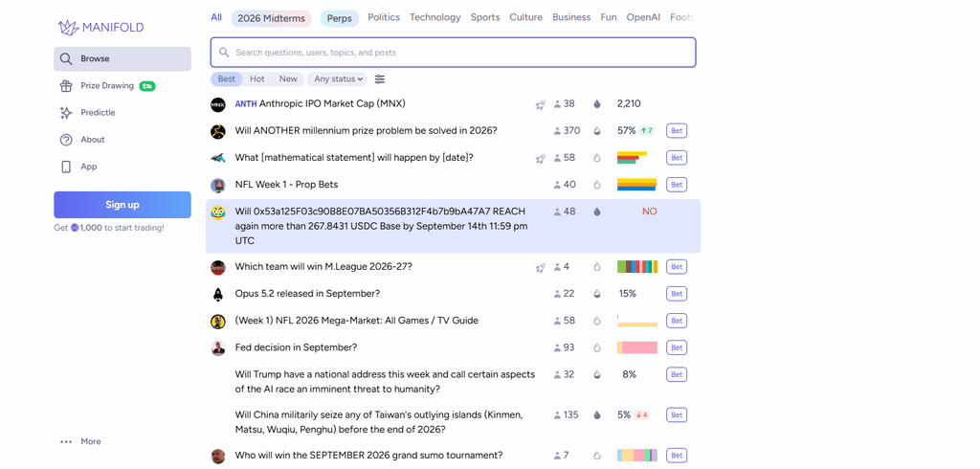Image resolution: width=980 pixels, height=469 pixels.
Task: Open Predictle in the sidebar
Action: [x=122, y=113]
